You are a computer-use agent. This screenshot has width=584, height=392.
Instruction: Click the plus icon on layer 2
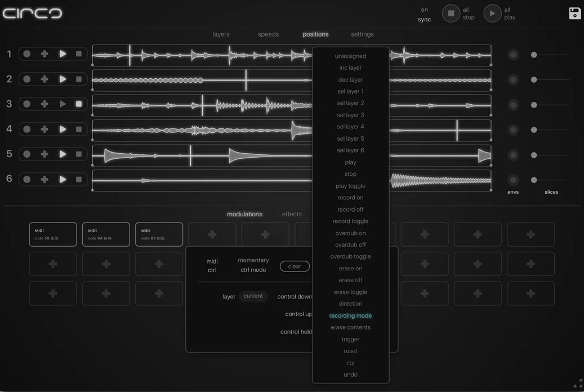44,79
